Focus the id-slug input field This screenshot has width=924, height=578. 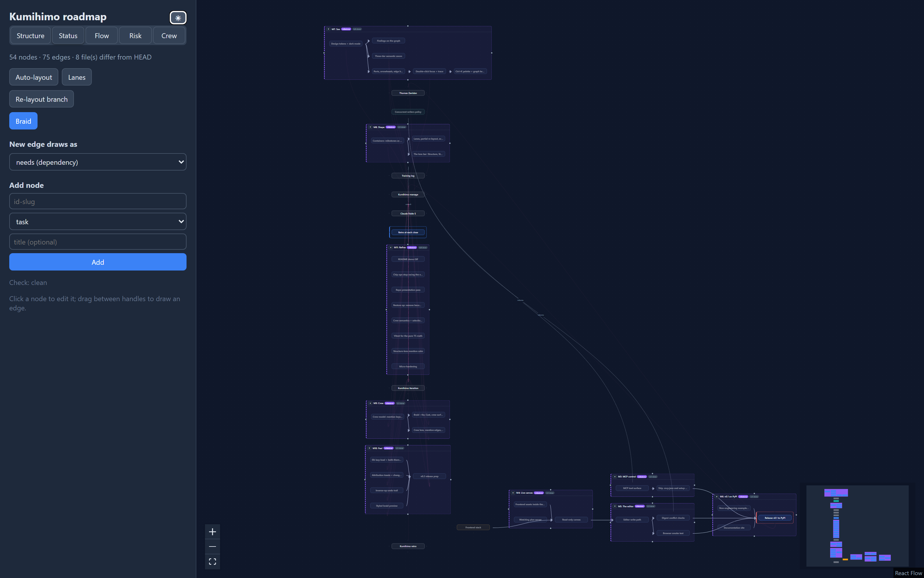click(x=98, y=201)
